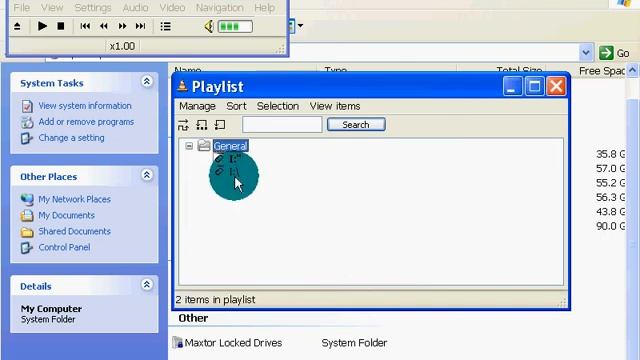This screenshot has height=360, width=640.
Task: Open My Network Places
Action: click(74, 199)
